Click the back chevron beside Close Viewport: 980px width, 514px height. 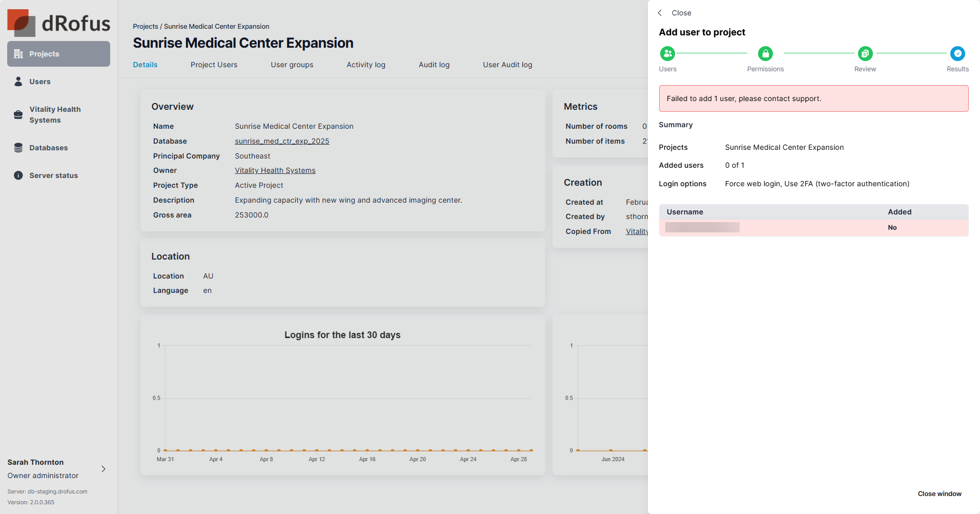(x=660, y=13)
